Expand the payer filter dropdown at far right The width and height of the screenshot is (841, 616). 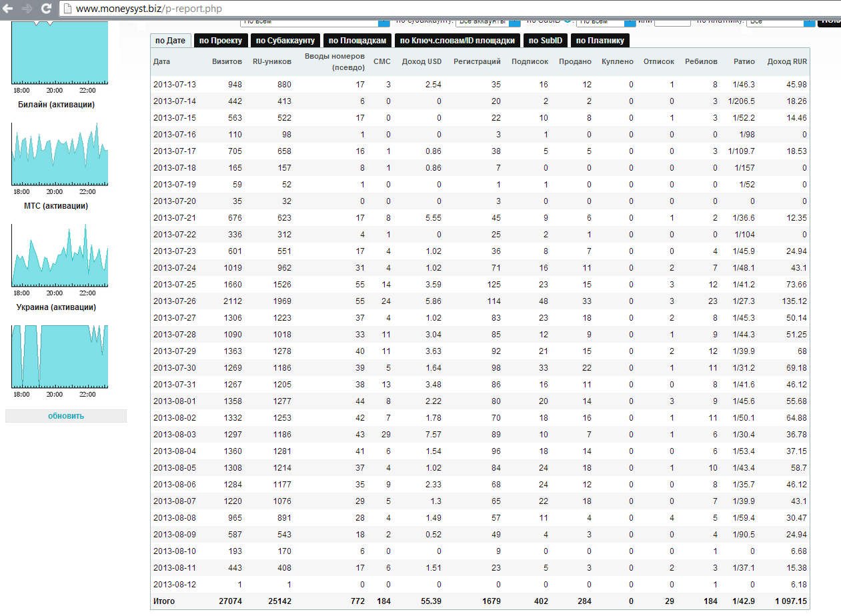810,21
